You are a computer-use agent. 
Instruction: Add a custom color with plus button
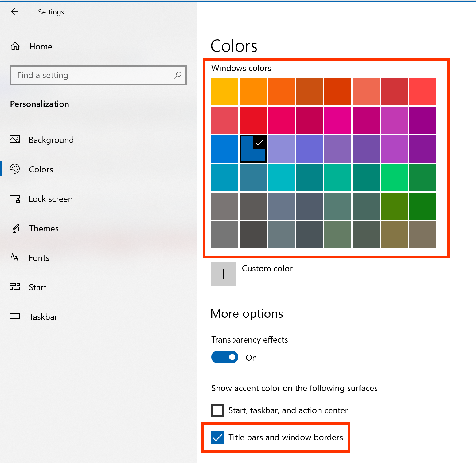(224, 274)
